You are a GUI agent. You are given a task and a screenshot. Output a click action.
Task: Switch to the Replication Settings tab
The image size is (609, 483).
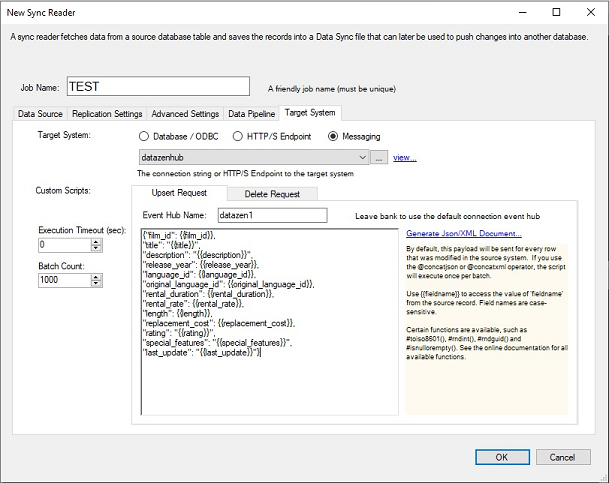click(107, 114)
